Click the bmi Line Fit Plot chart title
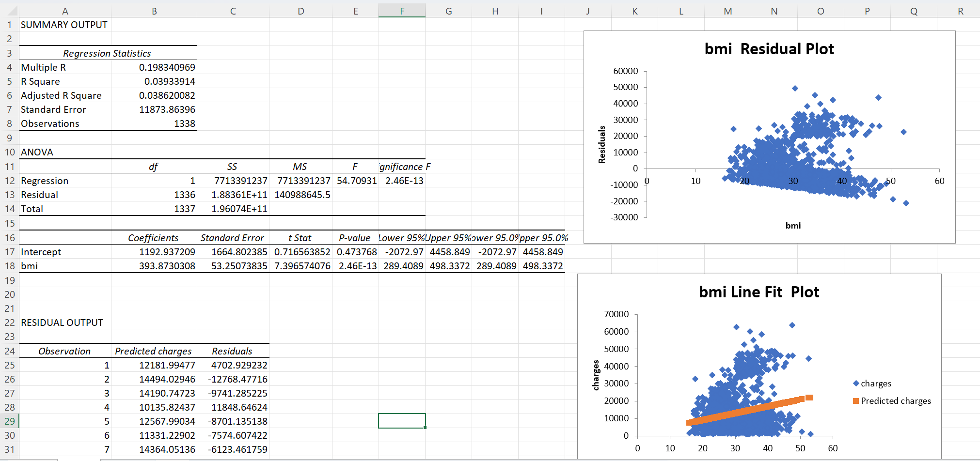Screen dimensions: 980x461 click(758, 292)
